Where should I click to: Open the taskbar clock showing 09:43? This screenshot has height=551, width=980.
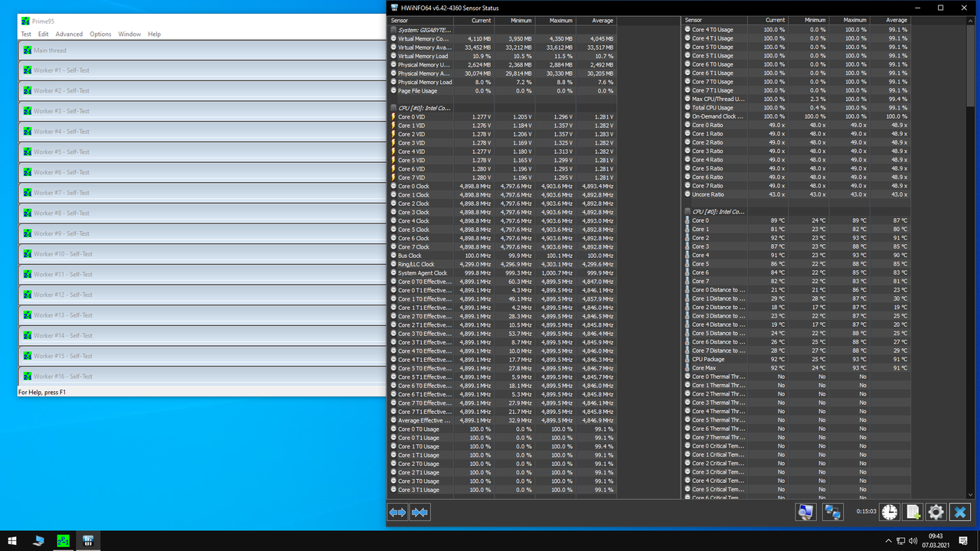click(x=936, y=536)
